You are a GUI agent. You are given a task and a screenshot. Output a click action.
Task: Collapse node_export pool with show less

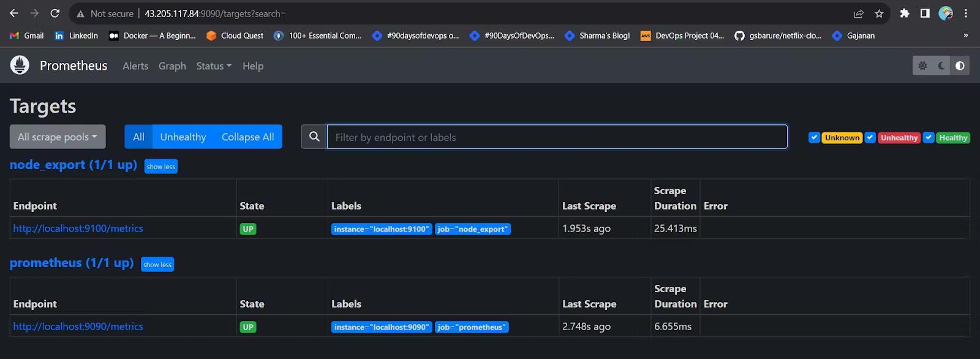(161, 166)
